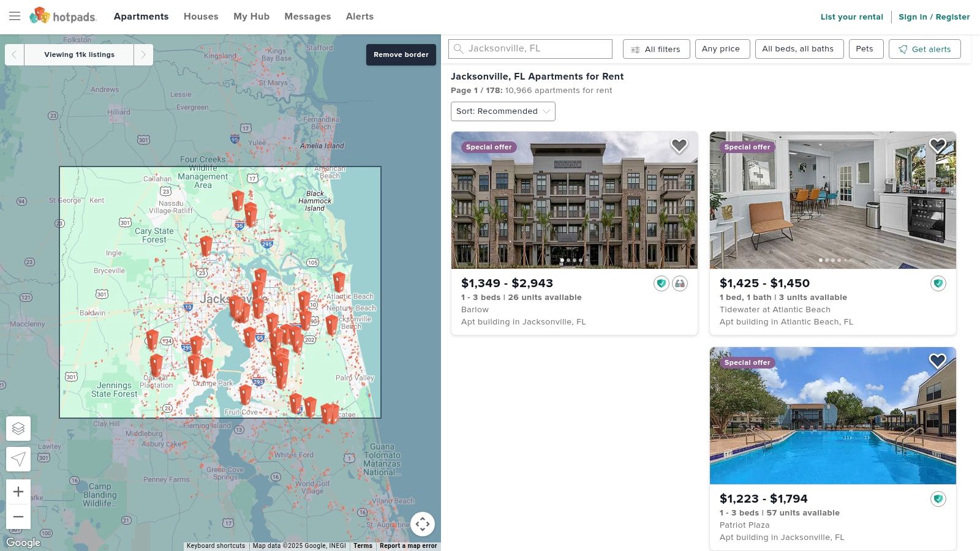Open the Alerts tab
This screenshot has height=551, width=980.
pos(360,17)
